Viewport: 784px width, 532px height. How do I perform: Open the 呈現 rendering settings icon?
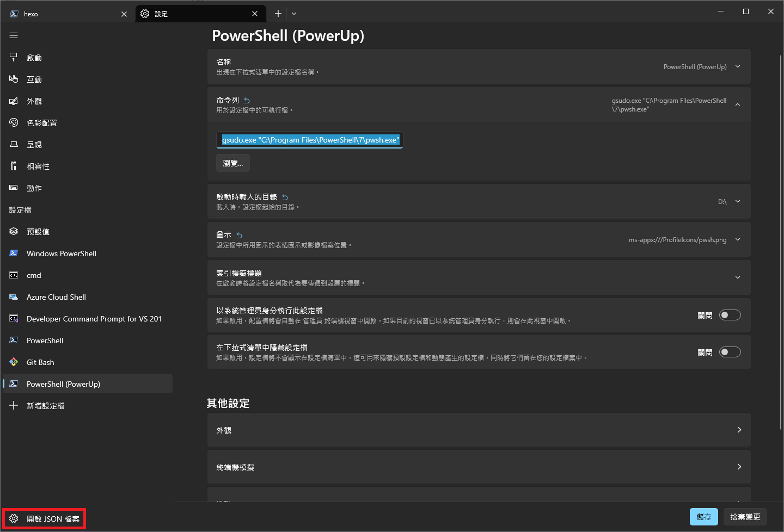click(14, 144)
